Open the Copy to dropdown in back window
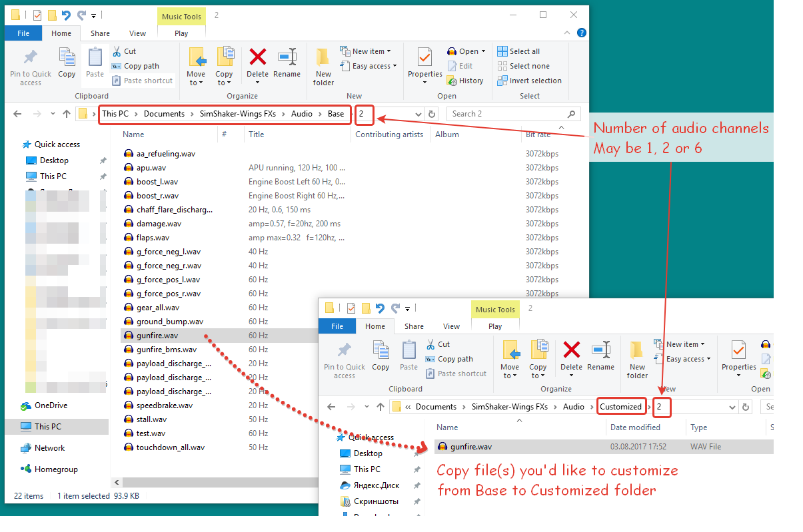Screen dimensions: 803x532 coord(224,79)
